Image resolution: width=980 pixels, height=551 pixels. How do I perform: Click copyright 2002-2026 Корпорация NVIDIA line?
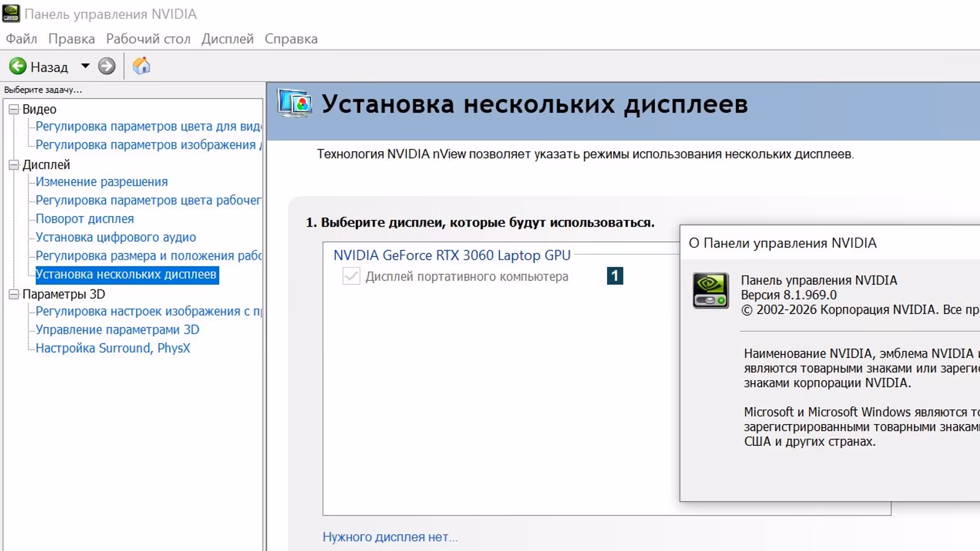coord(860,310)
